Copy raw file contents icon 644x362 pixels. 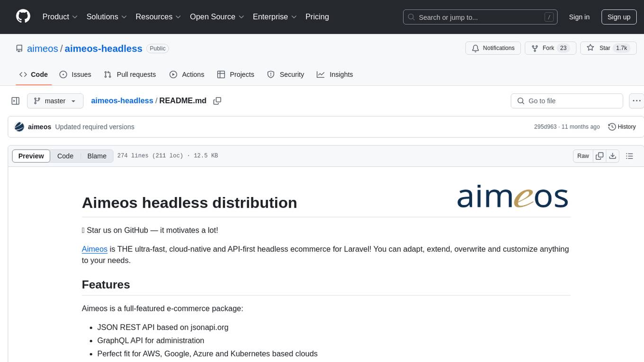pos(599,156)
